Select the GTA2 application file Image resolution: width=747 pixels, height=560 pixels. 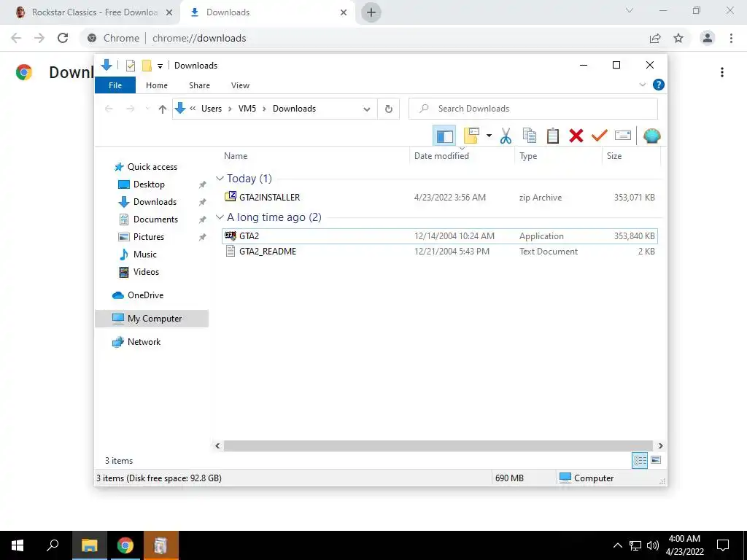point(440,236)
